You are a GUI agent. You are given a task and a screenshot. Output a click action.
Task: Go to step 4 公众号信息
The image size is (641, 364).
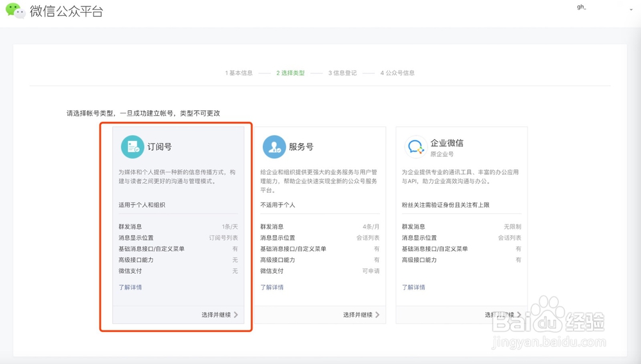click(x=397, y=73)
